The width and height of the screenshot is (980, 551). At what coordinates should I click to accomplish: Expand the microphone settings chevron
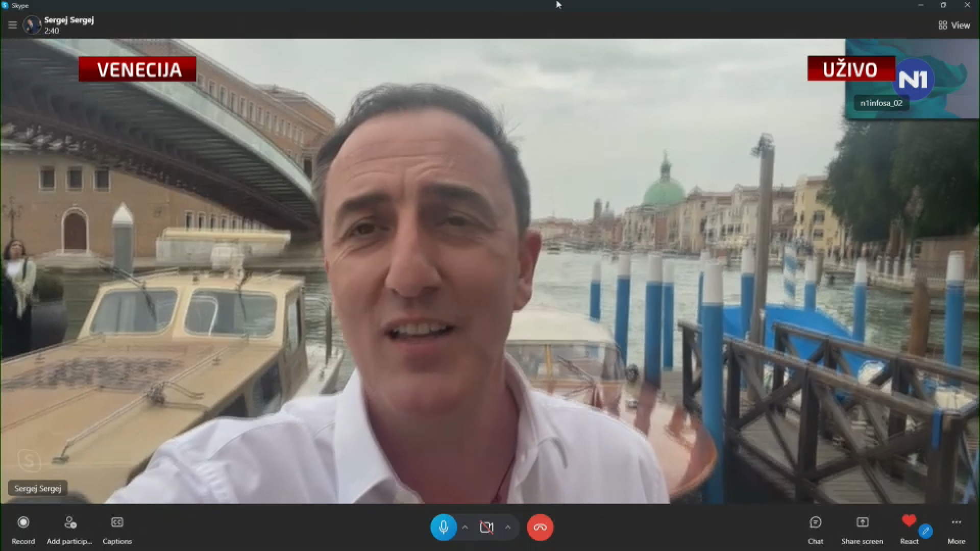click(x=465, y=527)
